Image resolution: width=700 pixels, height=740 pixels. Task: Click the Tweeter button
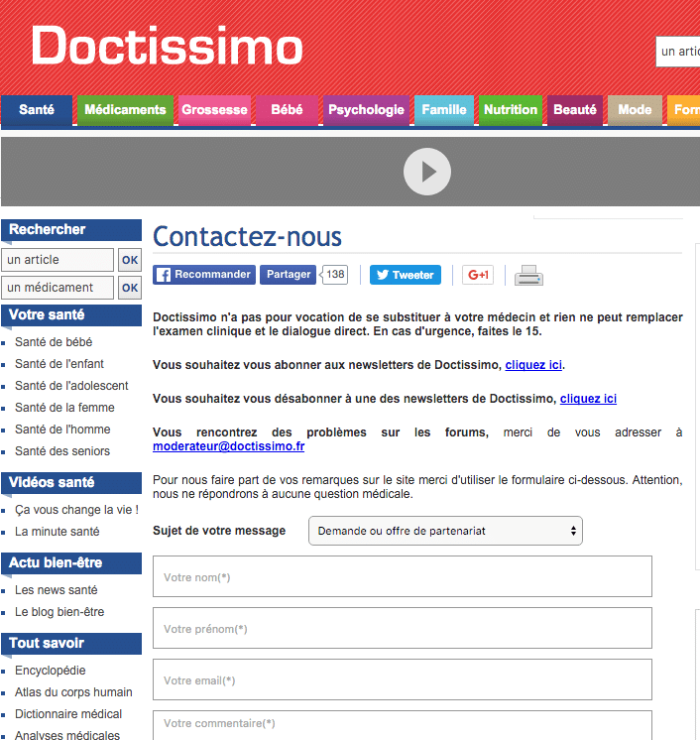[x=406, y=275]
